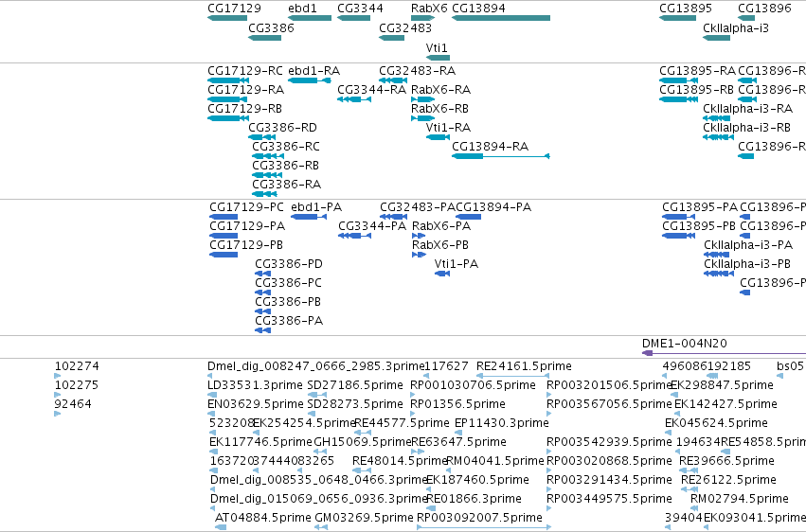Image resolution: width=806 pixels, height=532 pixels.
Task: Select protein CG13895-PB
Action: click(x=678, y=236)
